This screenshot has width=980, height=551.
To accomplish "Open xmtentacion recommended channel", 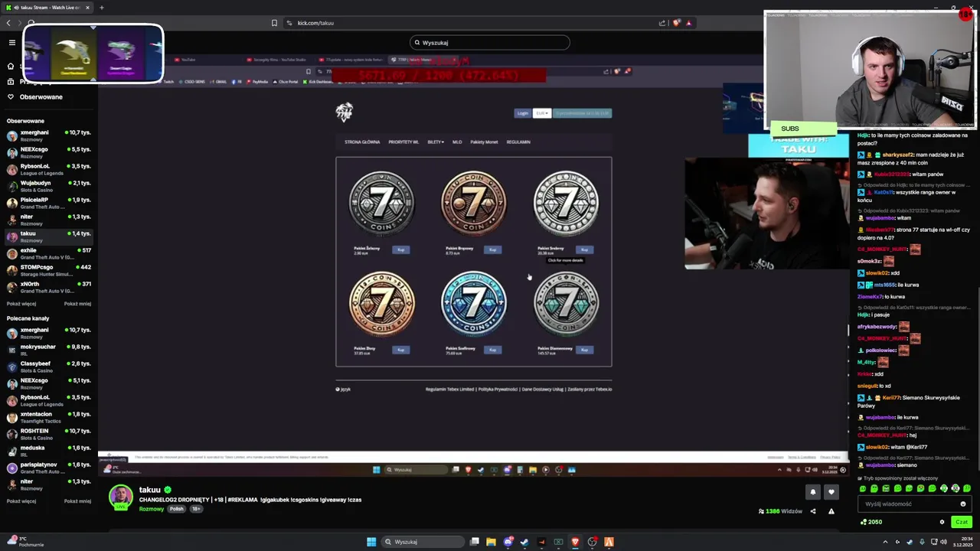I will point(49,417).
